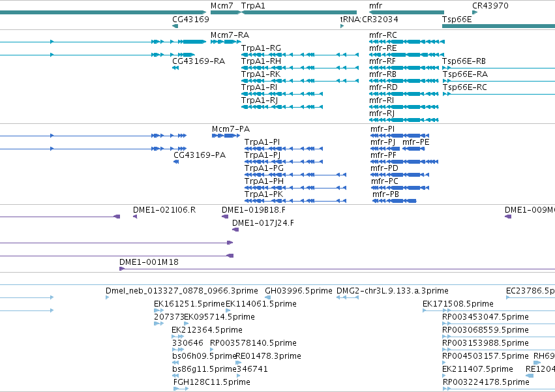The height and width of the screenshot is (392, 555).
Task: Select transcript Tsp66E-RC
Action: [x=499, y=94]
